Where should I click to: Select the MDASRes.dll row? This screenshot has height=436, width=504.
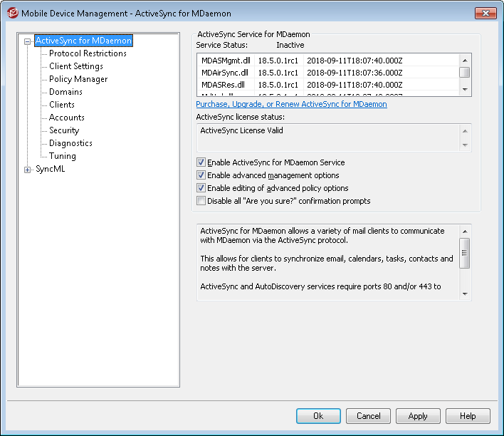pos(328,85)
